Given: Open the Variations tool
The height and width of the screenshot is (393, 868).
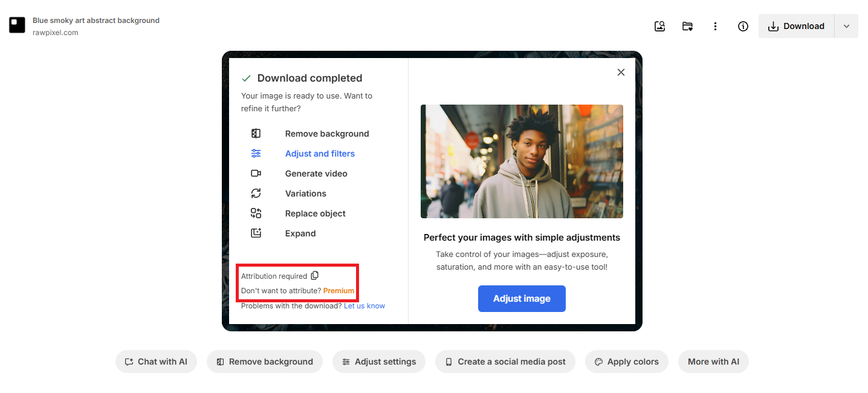Looking at the screenshot, I should point(306,193).
